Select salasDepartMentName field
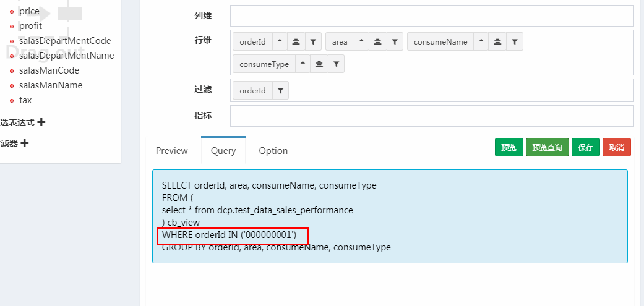Image resolution: width=644 pixels, height=306 pixels. tap(67, 56)
